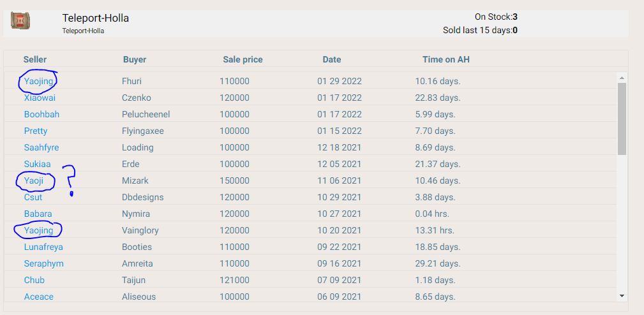644x315 pixels.
Task: Click the Teleport-Holla item icon
Action: [21, 21]
